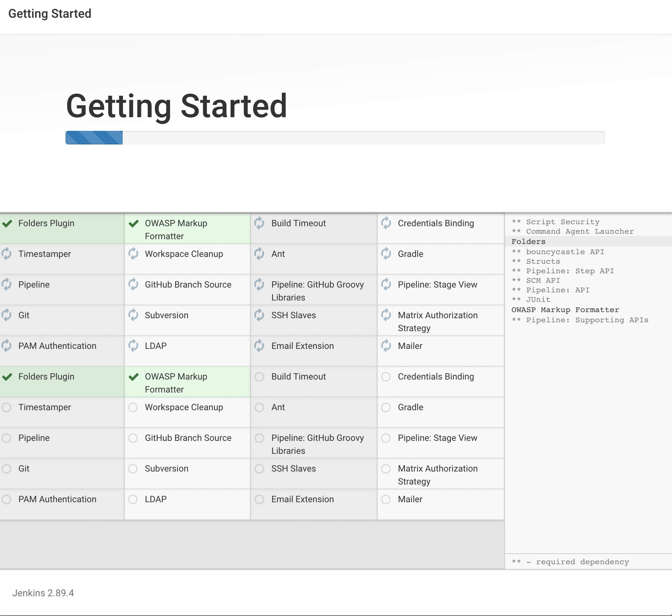Check the circle beside Git
Viewport: 672px width, 616px height.
[6, 469]
